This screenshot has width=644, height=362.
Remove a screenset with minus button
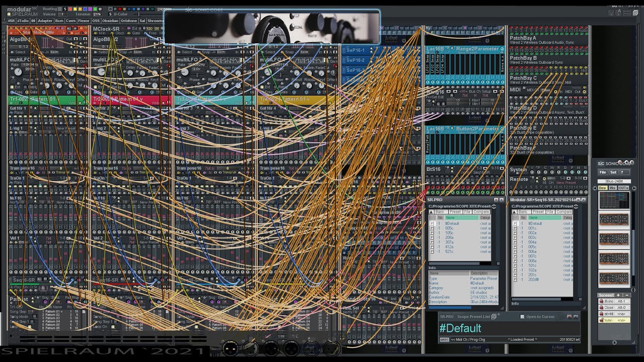[627, 295]
